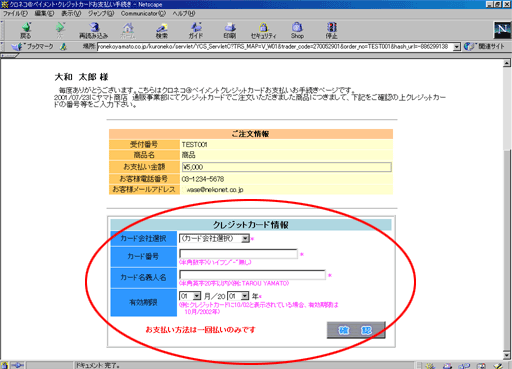
Task: Click the phone number 03-1234-5678
Action: 203,179
